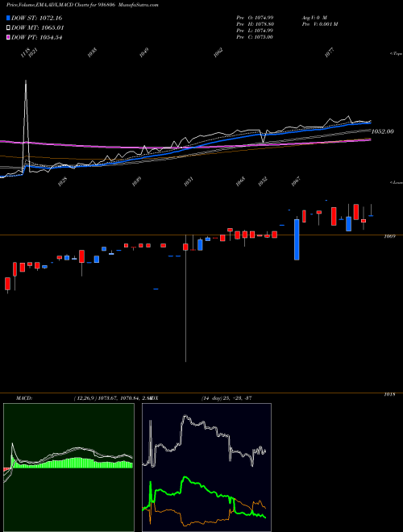Click the 'Pre O: 1074.99' value
The height and width of the screenshot is (532, 403).
[255, 18]
